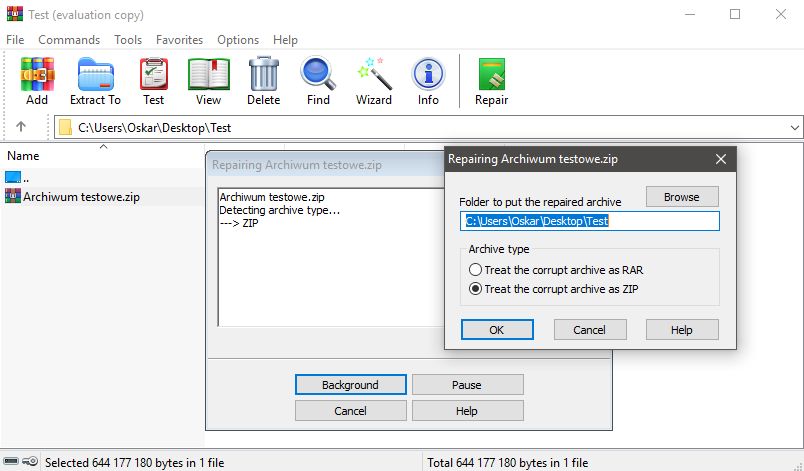Viewport: 804px width, 471px height.
Task: Open the Commands menu
Action: tap(69, 39)
